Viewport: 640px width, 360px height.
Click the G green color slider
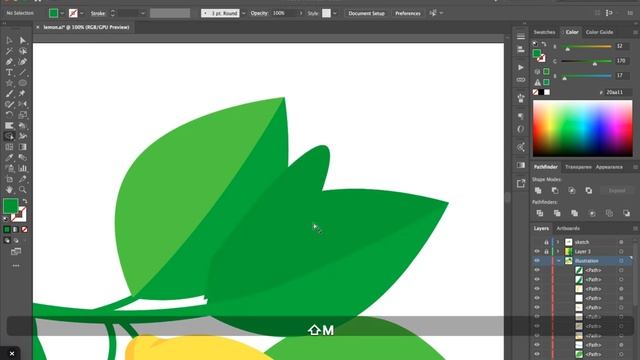tap(586, 61)
